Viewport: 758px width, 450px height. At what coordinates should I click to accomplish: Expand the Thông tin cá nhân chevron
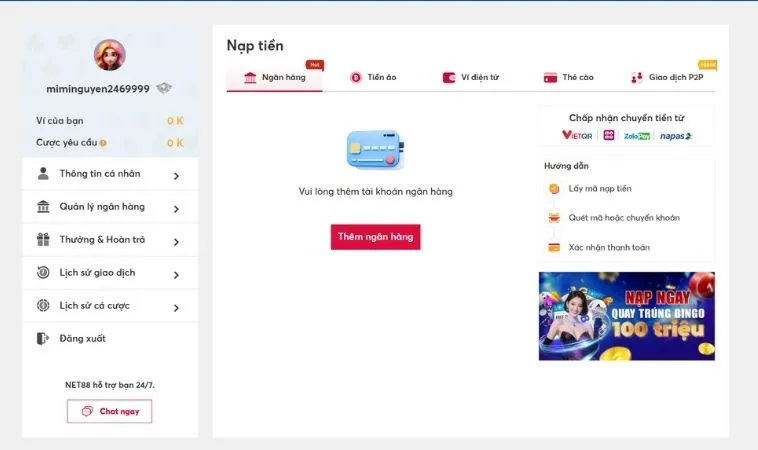tap(176, 176)
